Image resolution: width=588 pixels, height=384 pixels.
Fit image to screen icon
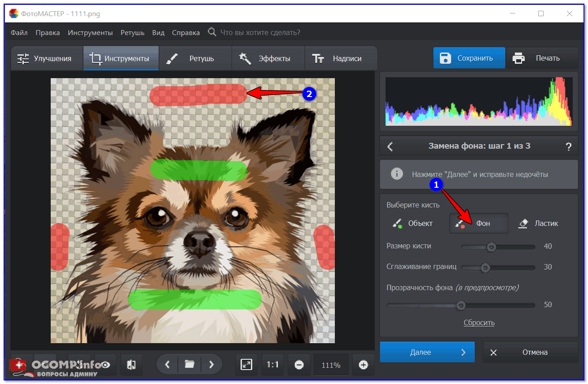point(246,365)
